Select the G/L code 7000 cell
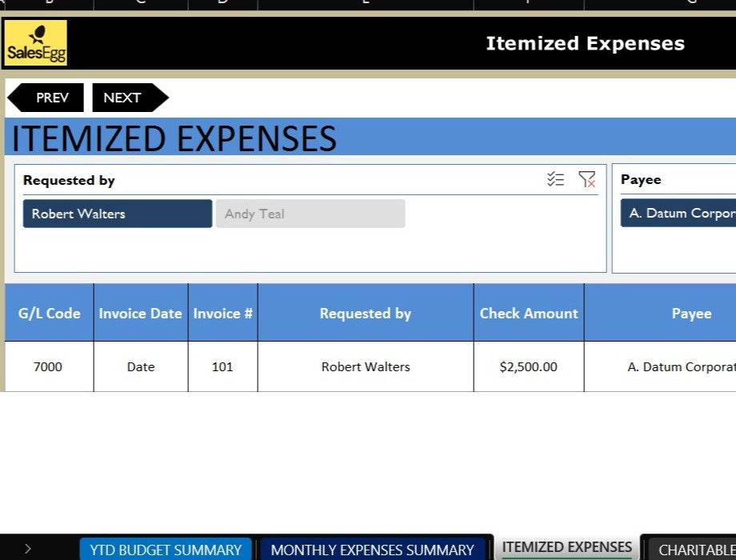Viewport: 736px width, 560px height. [48, 367]
